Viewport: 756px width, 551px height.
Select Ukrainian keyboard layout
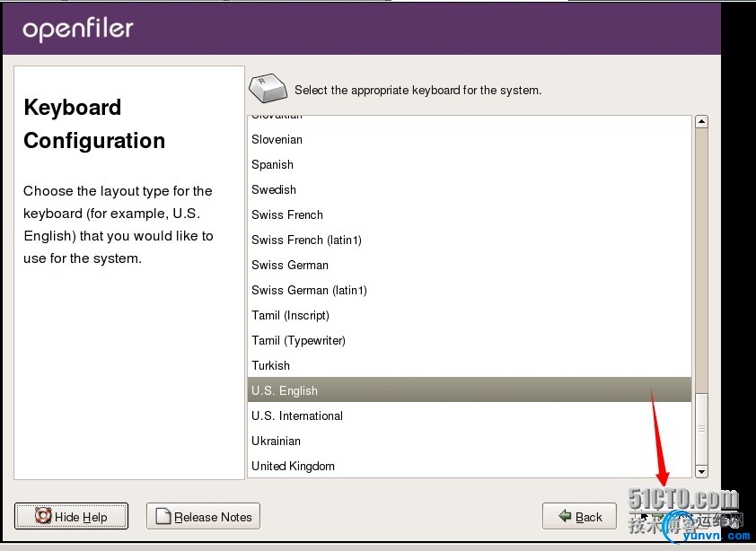pos(470,441)
